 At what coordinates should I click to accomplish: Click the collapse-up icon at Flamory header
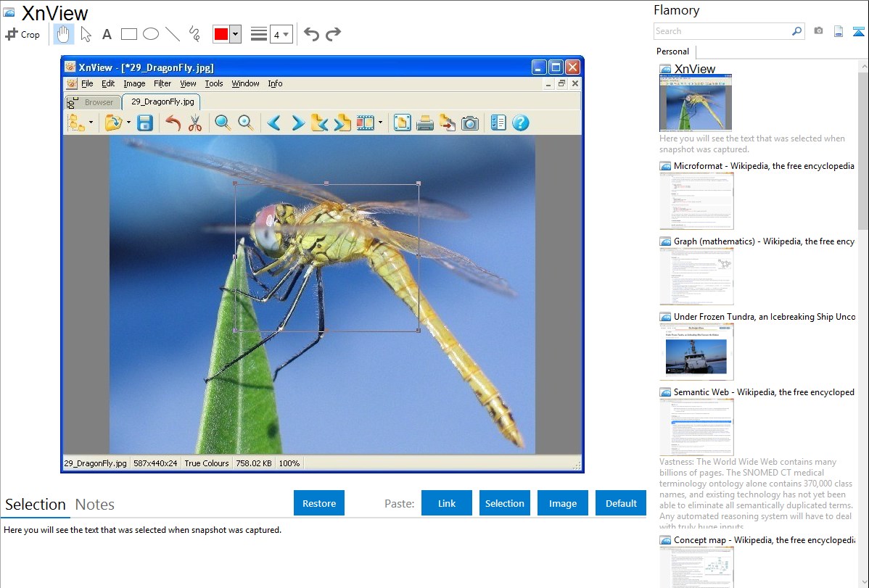(x=858, y=31)
